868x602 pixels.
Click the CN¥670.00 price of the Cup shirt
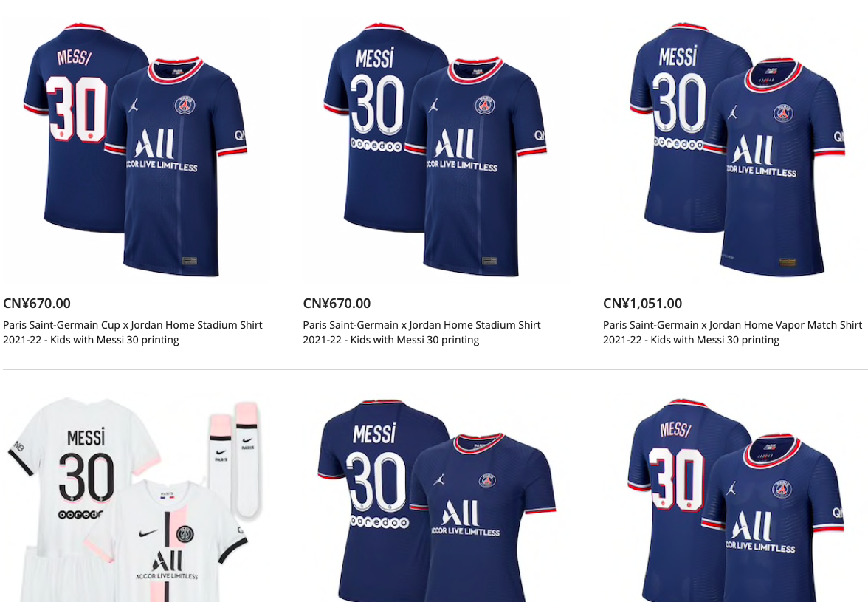click(37, 304)
